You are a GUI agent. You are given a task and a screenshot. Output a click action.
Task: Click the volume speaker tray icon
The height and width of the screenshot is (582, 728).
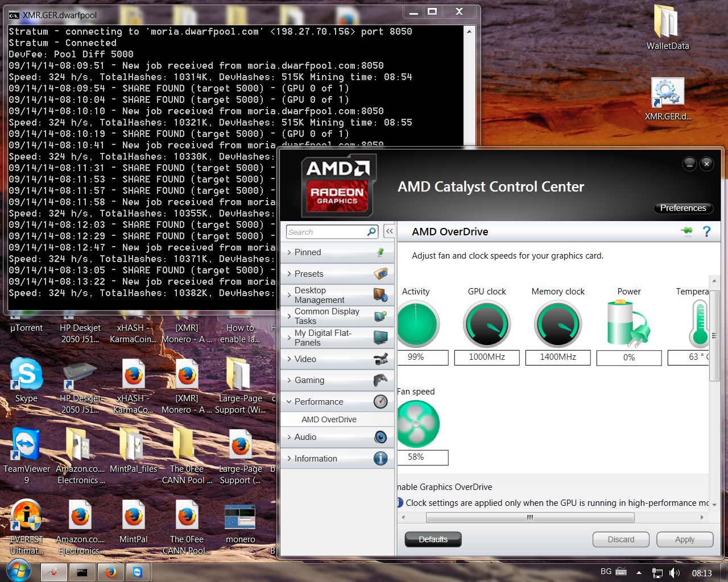click(x=675, y=573)
